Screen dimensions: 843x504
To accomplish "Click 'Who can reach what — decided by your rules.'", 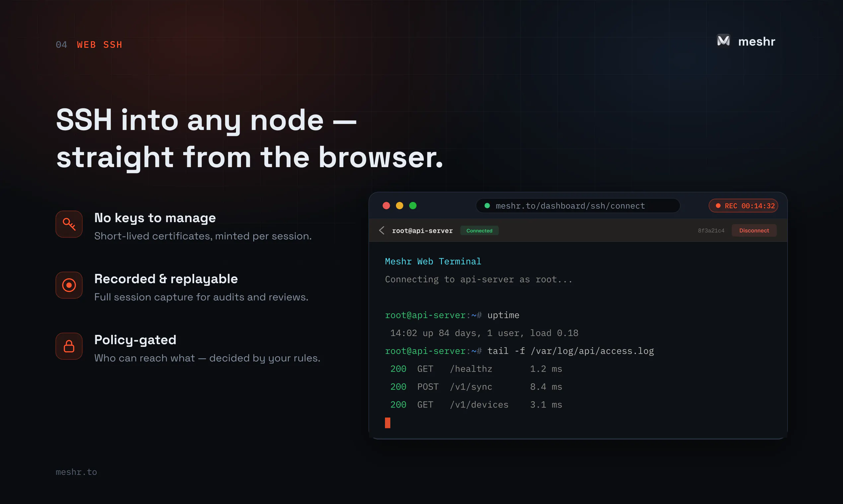I will pos(207,358).
